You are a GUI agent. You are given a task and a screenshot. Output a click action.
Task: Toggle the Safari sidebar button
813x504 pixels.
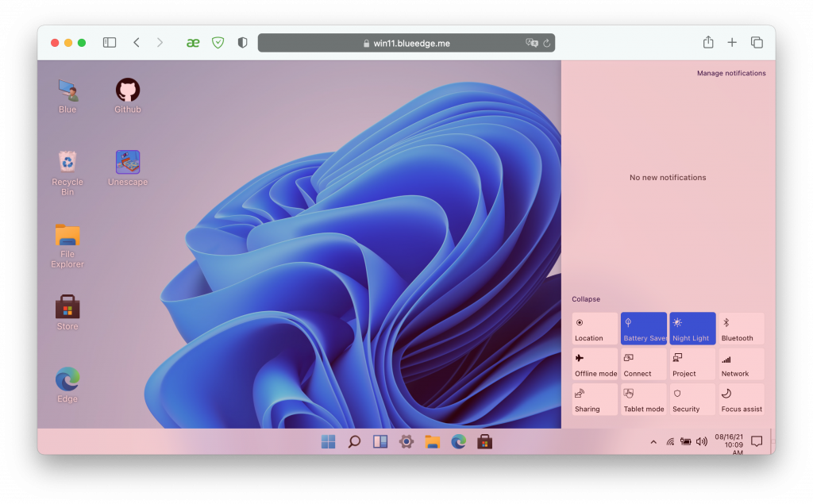(x=110, y=43)
